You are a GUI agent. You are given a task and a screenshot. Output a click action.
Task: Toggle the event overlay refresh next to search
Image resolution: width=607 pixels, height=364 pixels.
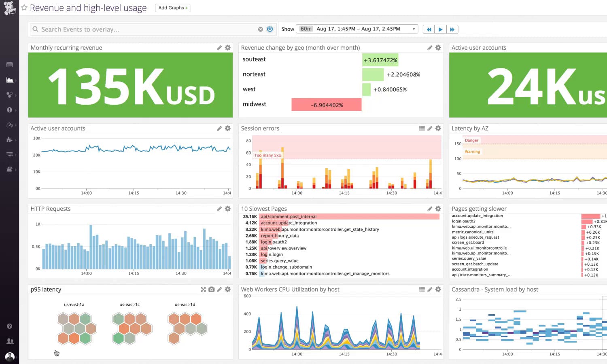point(270,29)
